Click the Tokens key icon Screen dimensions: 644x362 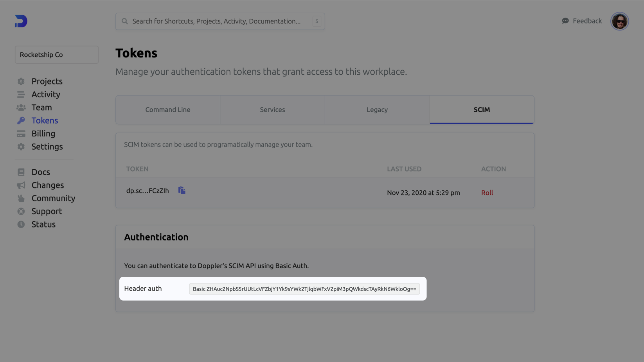point(21,120)
